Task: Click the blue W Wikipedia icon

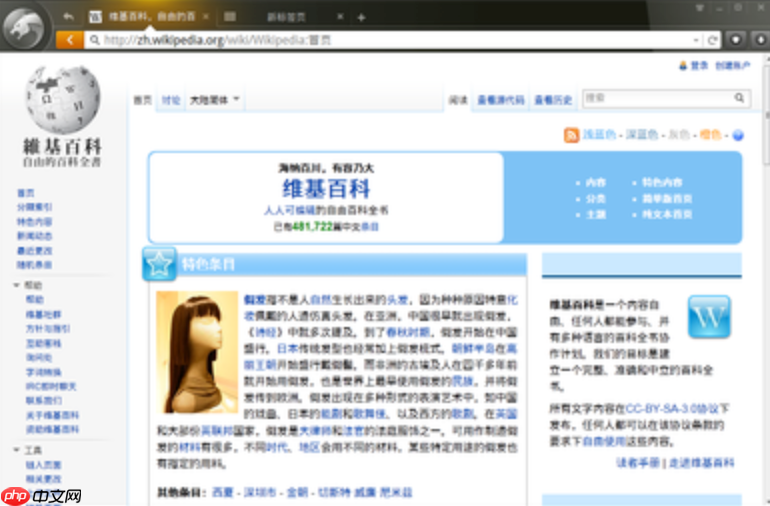Action: pos(709,317)
